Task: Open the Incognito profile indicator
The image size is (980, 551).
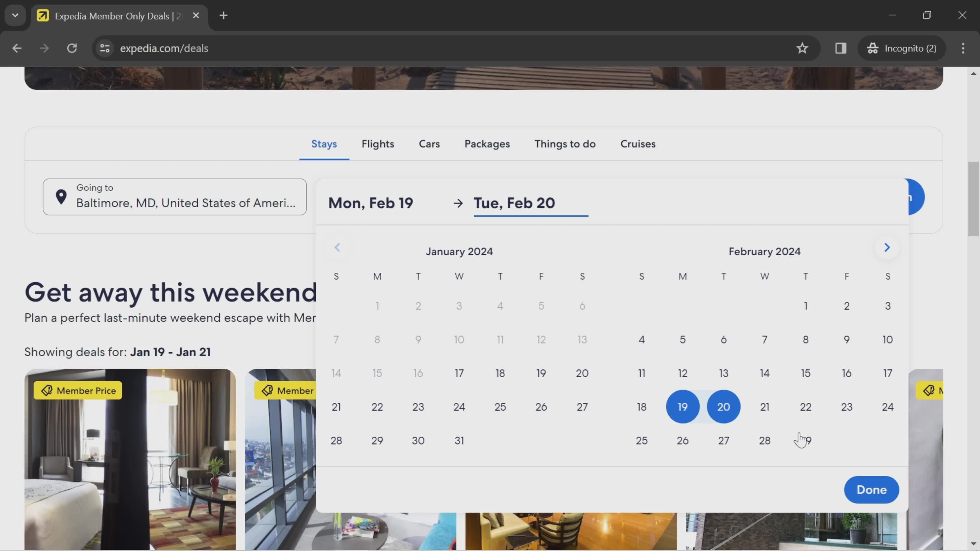Action: click(902, 48)
